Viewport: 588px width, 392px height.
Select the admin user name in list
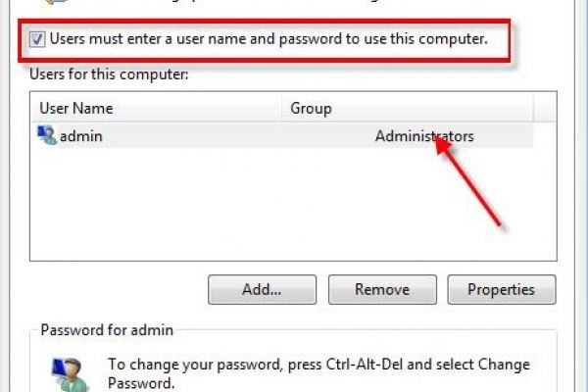click(x=81, y=136)
